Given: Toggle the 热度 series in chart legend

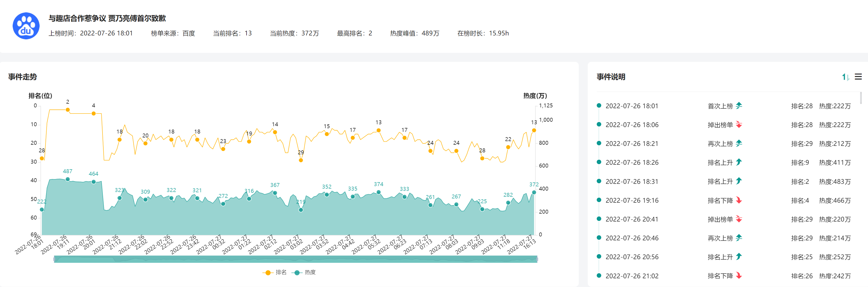Looking at the screenshot, I should [x=304, y=272].
